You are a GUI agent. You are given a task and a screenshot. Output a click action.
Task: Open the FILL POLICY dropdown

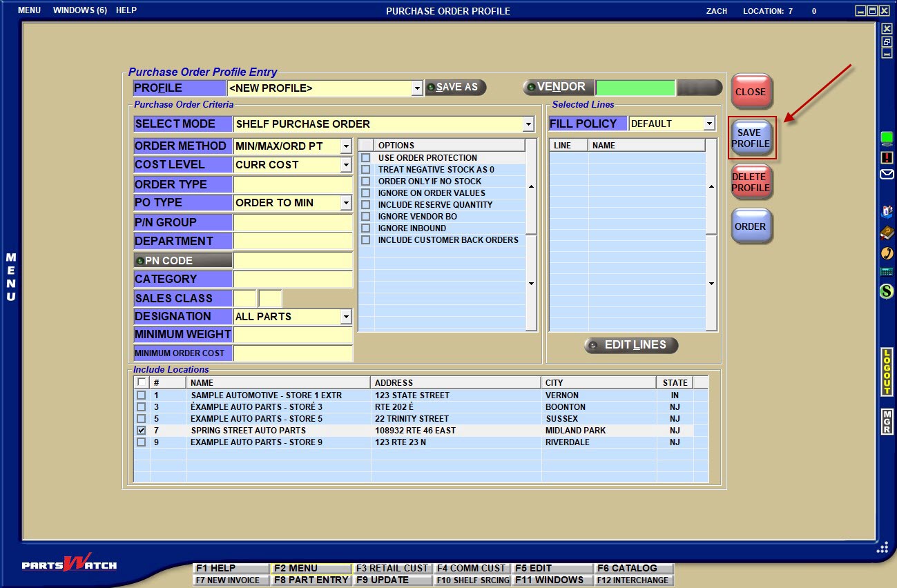tap(709, 124)
